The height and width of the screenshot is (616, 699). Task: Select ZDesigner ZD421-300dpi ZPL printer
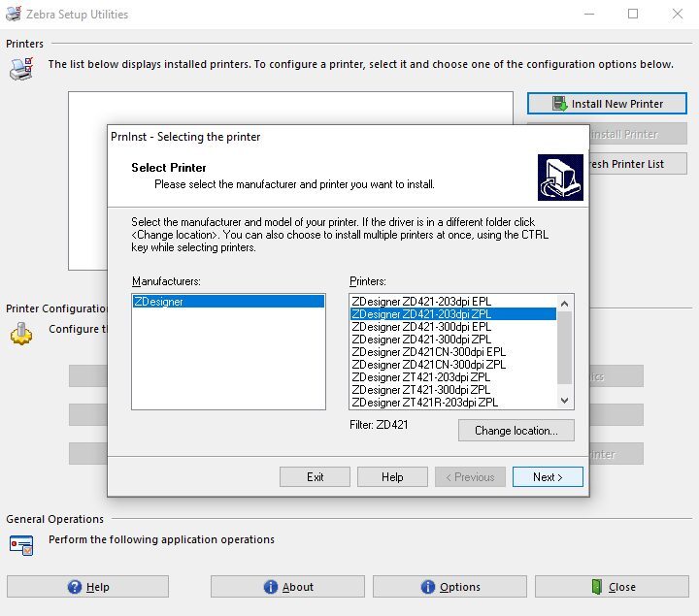pos(453,340)
